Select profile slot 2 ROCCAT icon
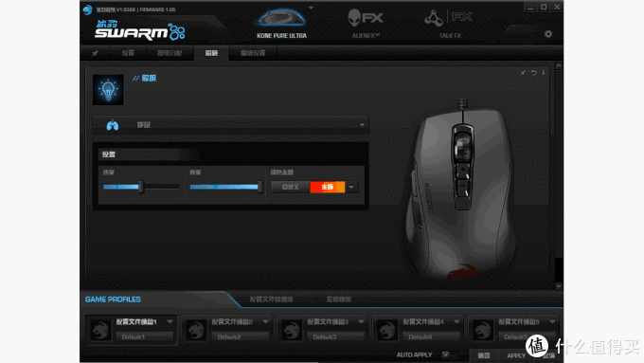The height and width of the screenshot is (363, 644). 196,330
